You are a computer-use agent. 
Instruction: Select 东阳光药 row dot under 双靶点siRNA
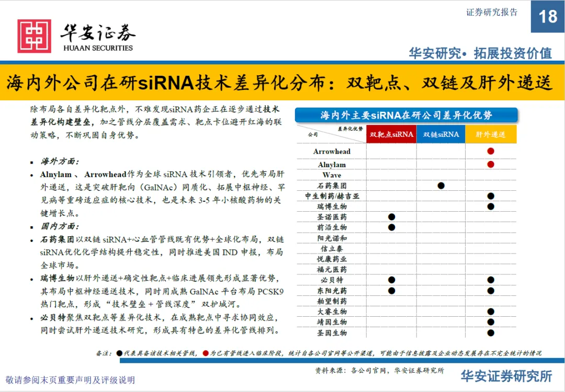[x=392, y=291]
